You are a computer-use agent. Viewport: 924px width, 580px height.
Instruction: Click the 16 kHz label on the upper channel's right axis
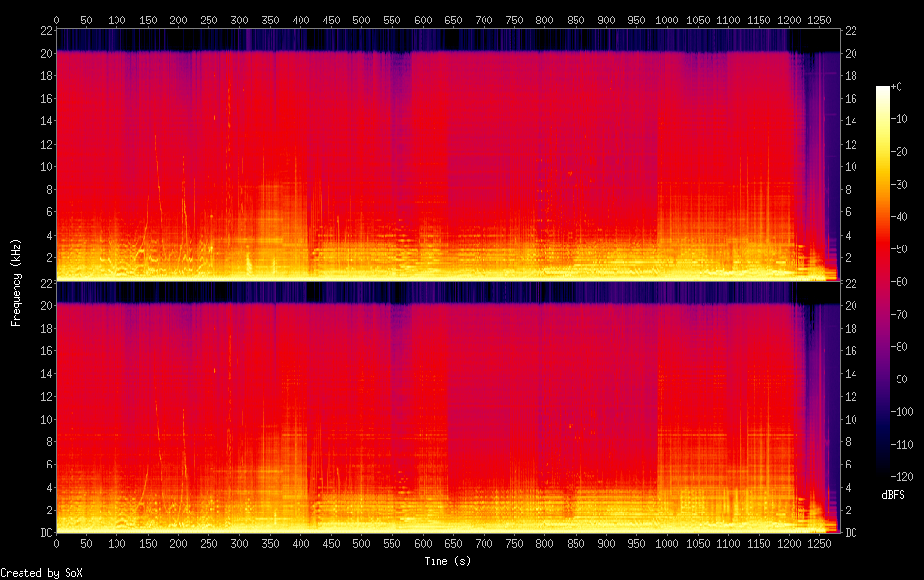click(x=851, y=98)
